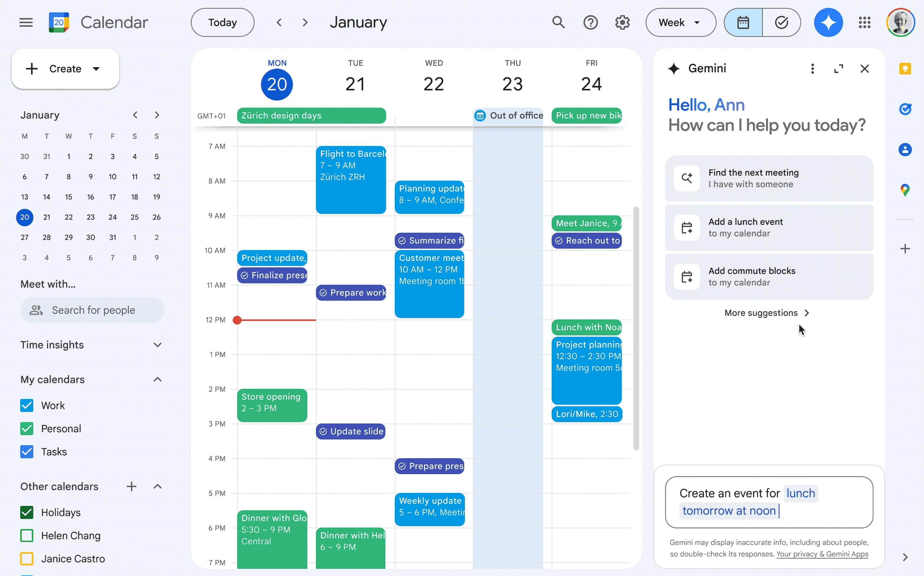The image size is (924, 576).
Task: Add another calendar with plus icon
Action: click(x=132, y=486)
